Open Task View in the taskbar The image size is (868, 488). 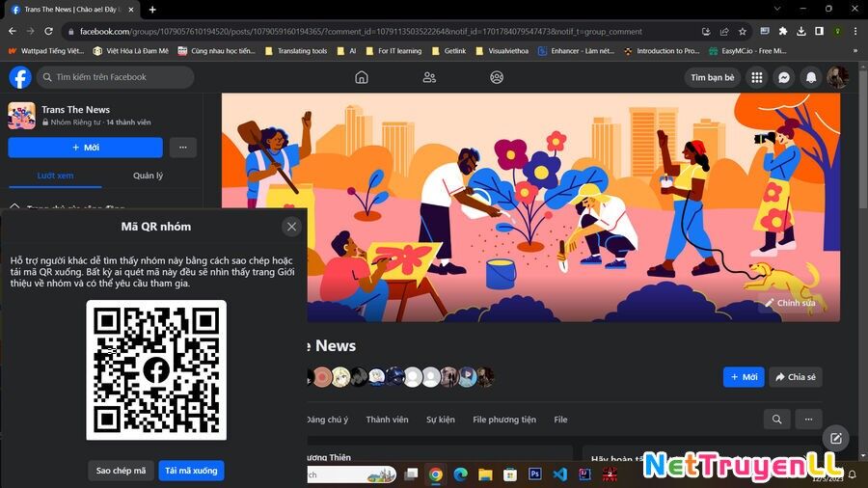click(x=411, y=474)
